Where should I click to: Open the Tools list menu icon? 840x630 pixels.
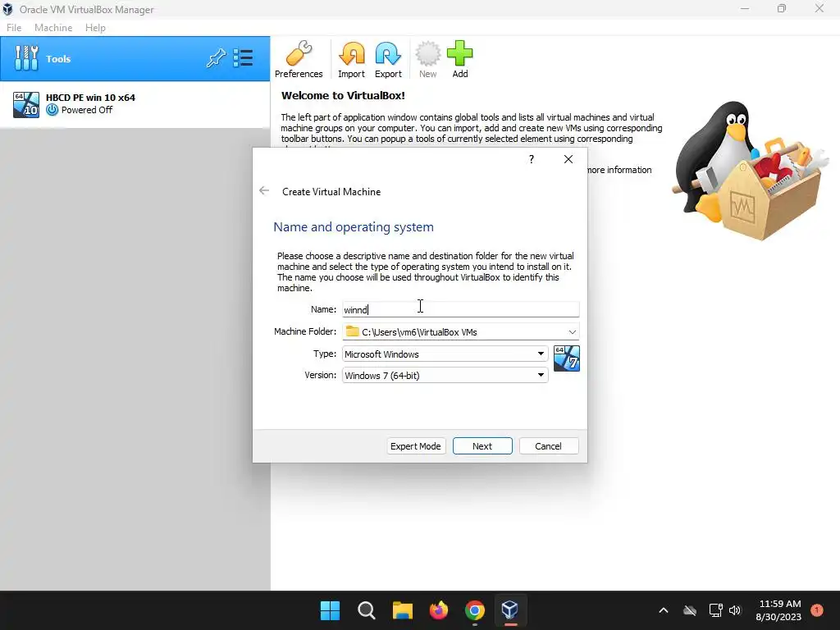[243, 58]
